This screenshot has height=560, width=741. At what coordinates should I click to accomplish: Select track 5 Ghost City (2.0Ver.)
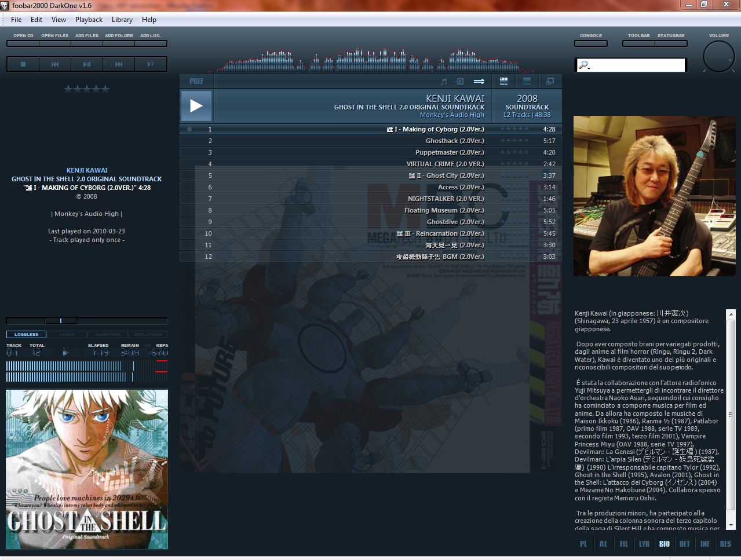pyautogui.click(x=371, y=175)
